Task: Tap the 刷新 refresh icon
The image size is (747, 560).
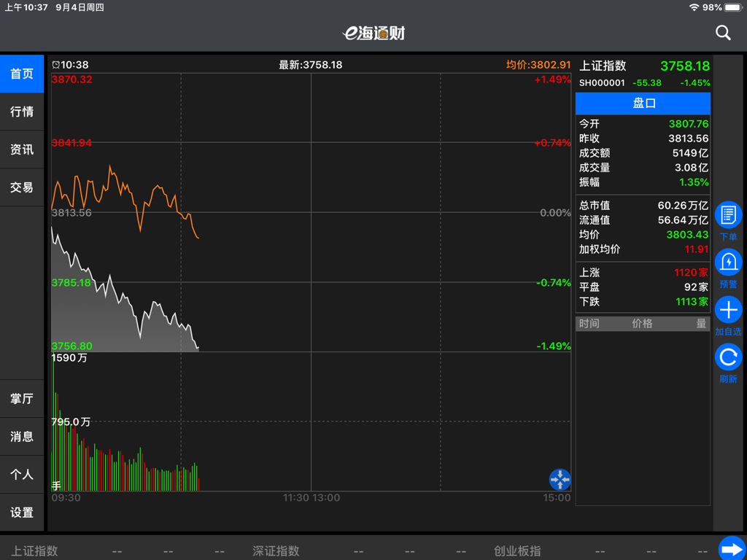Action: [x=728, y=357]
